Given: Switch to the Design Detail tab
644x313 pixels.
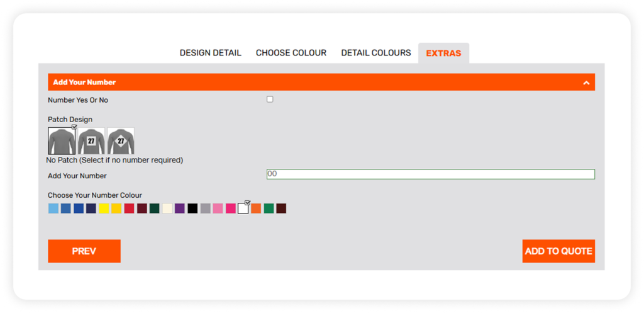Looking at the screenshot, I should [210, 53].
